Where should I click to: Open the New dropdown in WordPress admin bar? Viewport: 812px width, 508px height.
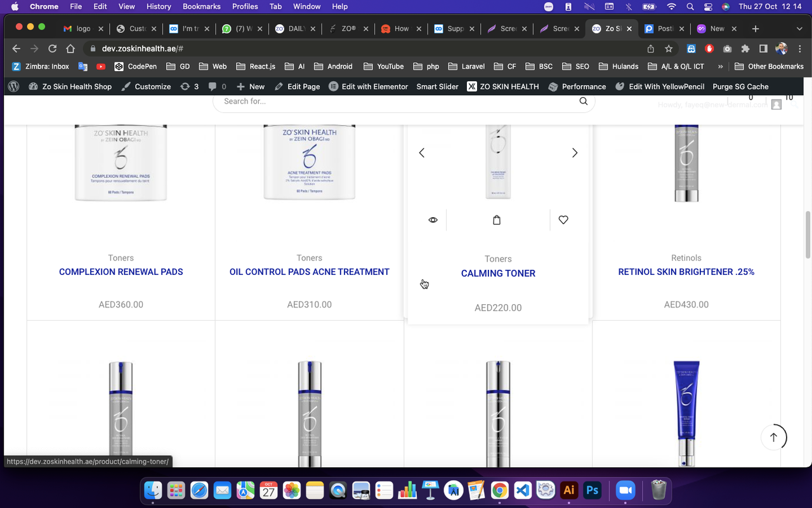(251, 86)
